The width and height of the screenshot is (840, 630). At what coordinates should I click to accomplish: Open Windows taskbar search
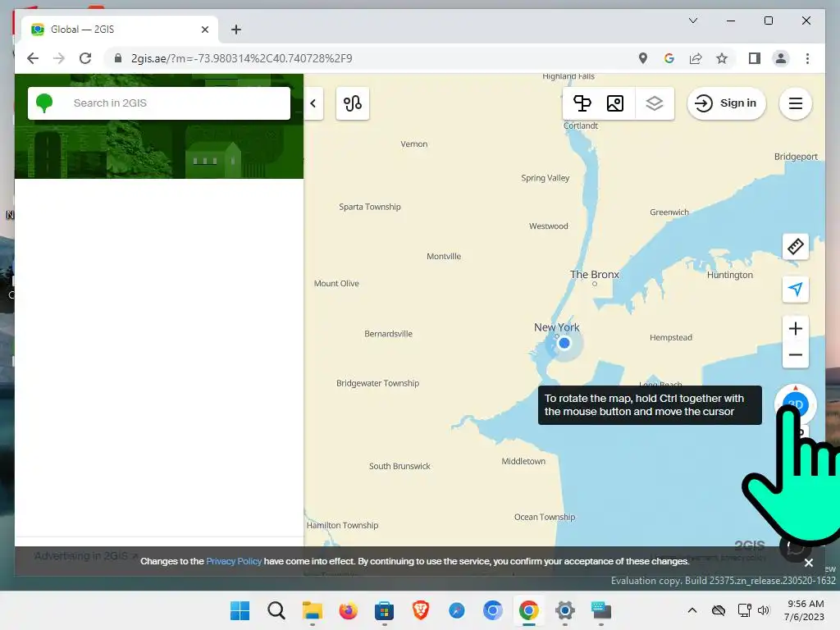(x=276, y=610)
